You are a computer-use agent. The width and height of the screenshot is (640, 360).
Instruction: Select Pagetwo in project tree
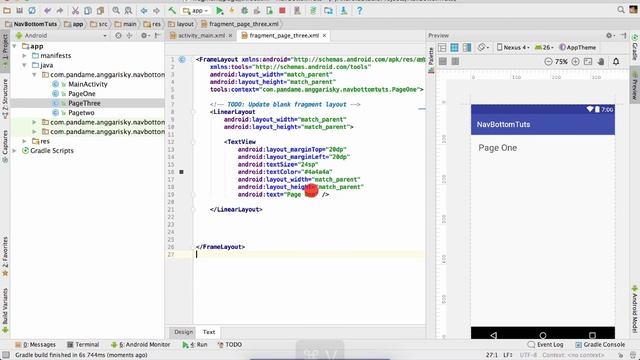(x=81, y=113)
